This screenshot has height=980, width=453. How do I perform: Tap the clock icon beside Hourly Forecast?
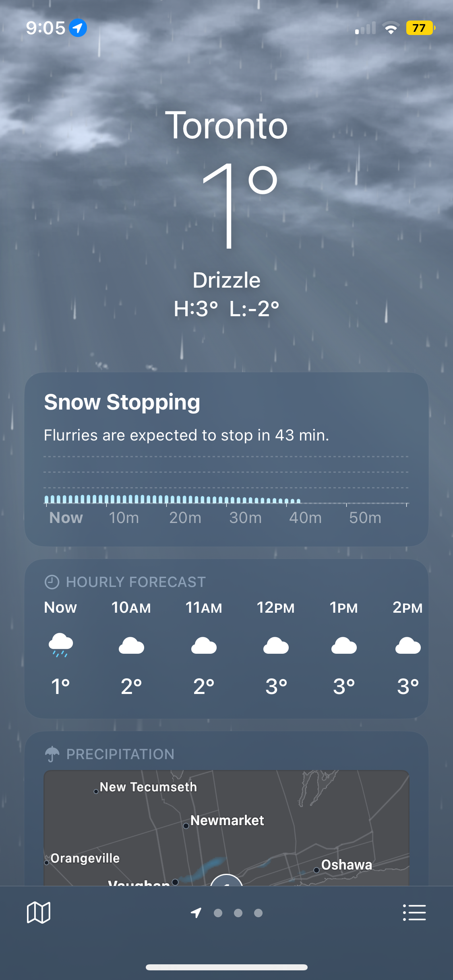coord(52,582)
